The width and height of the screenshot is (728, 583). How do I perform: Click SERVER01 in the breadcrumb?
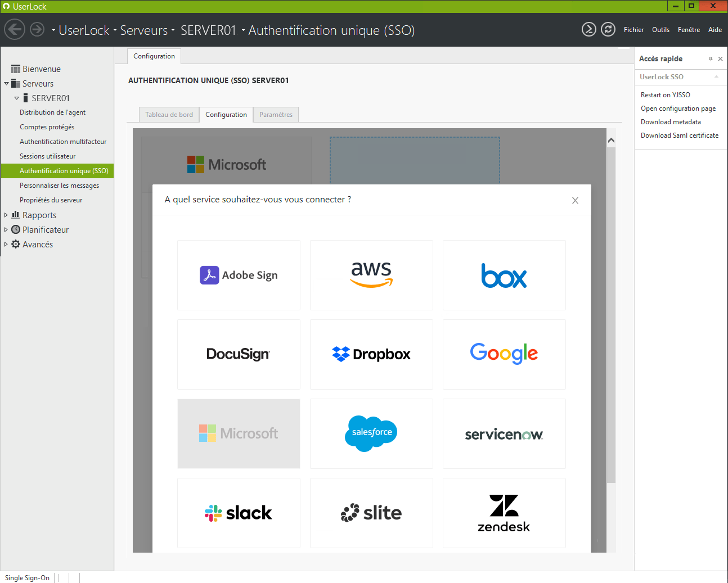[x=208, y=30]
